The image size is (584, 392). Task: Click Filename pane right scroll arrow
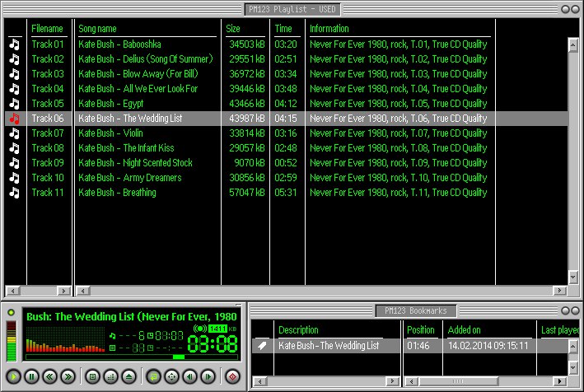point(63,291)
